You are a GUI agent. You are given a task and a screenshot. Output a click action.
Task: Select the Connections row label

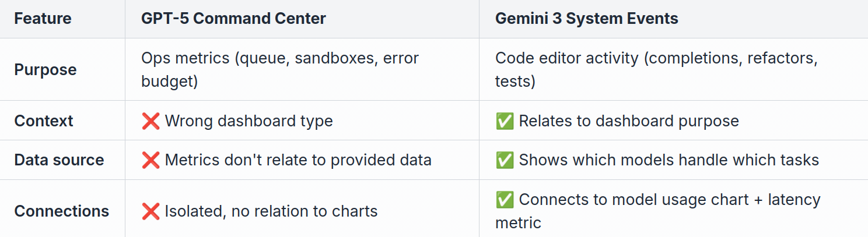[x=61, y=211]
